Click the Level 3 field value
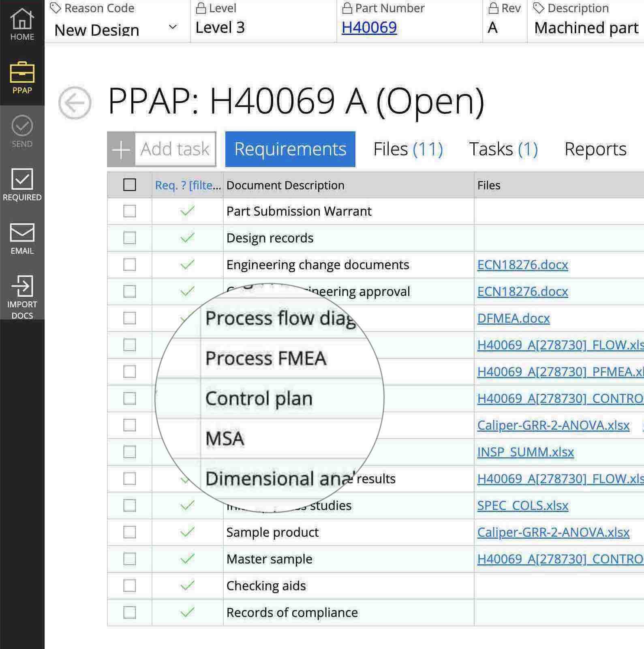Viewport: 644px width, 649px height. (220, 28)
